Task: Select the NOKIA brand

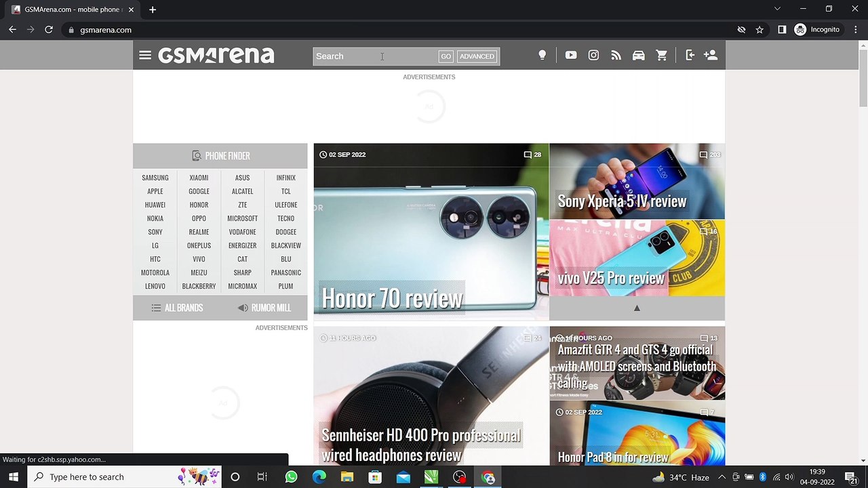Action: click(155, 218)
